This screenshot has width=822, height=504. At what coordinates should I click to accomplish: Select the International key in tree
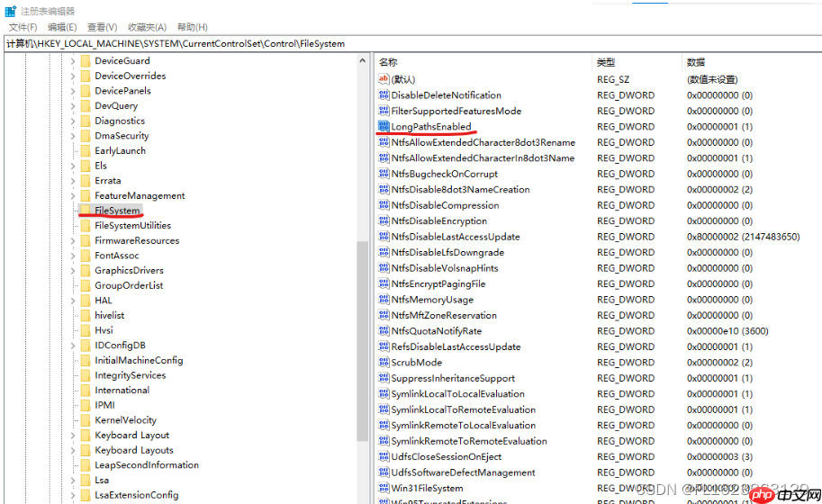click(122, 391)
